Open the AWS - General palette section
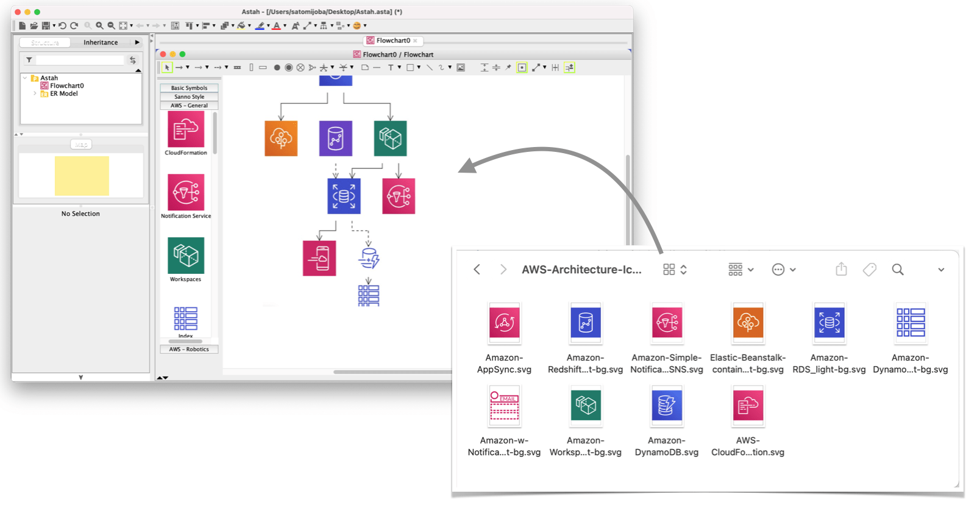The height and width of the screenshot is (510, 980). tap(189, 106)
